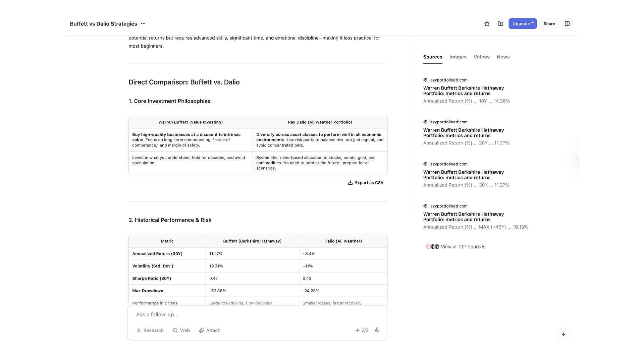The width and height of the screenshot is (644, 362).
Task: Open the 10Y annualized return source link
Action: click(x=463, y=91)
